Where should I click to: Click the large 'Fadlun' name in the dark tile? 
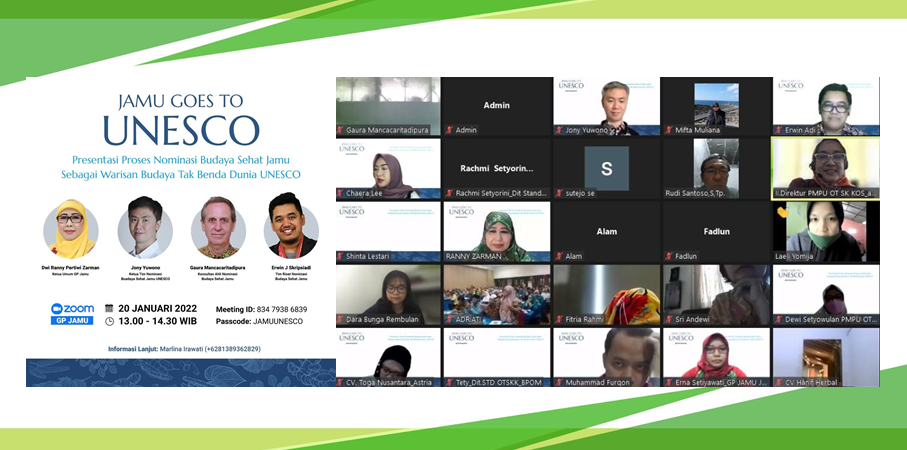(716, 231)
